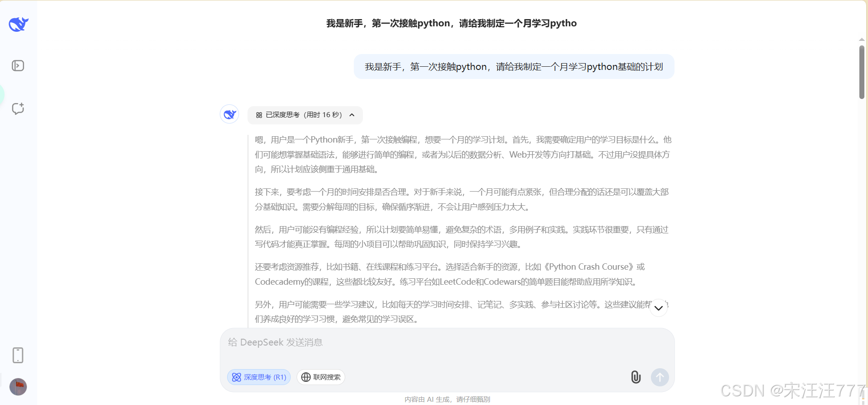Click the DeepSeek avatar beside the response
This screenshot has width=868, height=405.
point(229,114)
